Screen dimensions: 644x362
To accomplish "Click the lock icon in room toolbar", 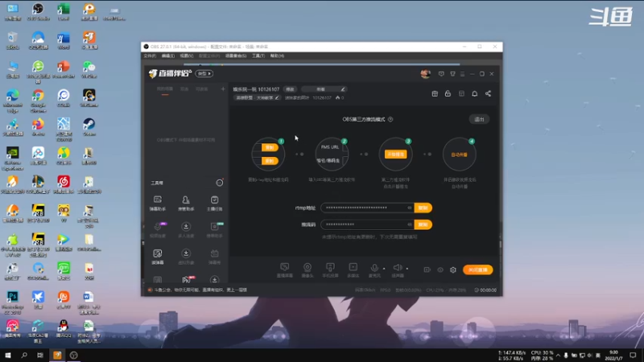I will tap(448, 93).
